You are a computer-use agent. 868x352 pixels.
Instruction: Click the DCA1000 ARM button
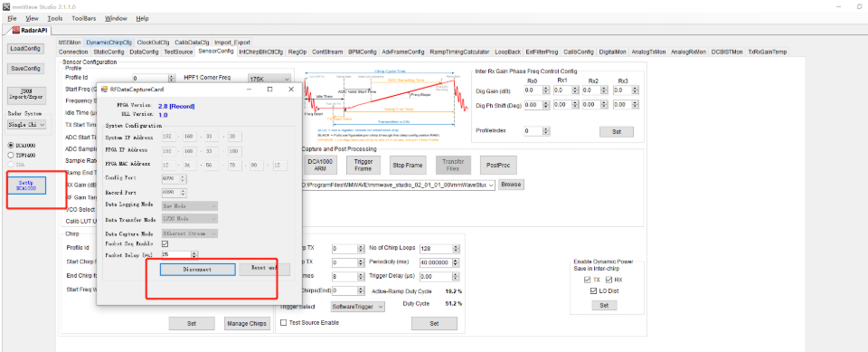pyautogui.click(x=321, y=165)
